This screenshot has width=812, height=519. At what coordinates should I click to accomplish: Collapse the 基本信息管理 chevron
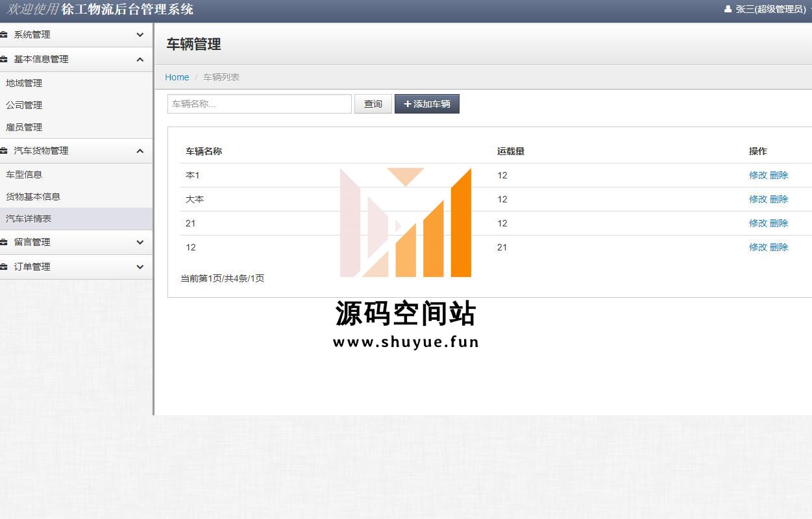coord(140,59)
